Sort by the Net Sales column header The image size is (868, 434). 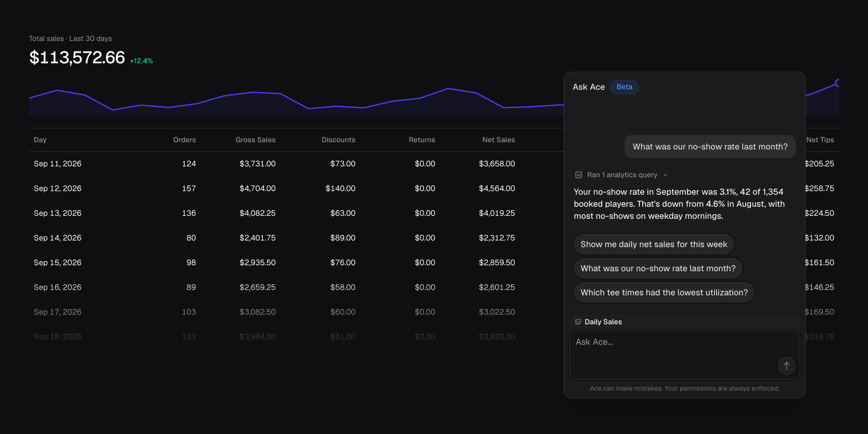pyautogui.click(x=498, y=140)
